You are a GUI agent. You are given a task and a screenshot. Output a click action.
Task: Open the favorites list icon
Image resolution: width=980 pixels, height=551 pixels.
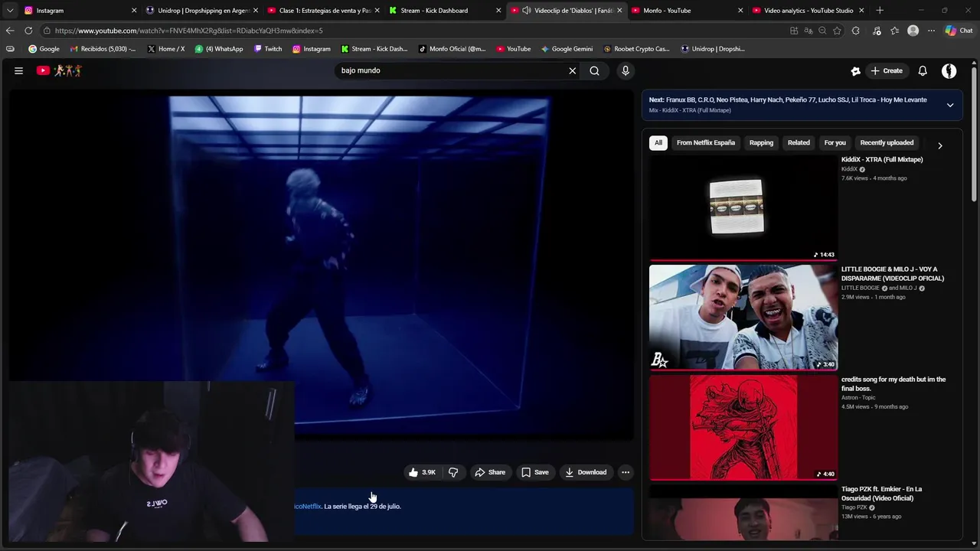(894, 31)
